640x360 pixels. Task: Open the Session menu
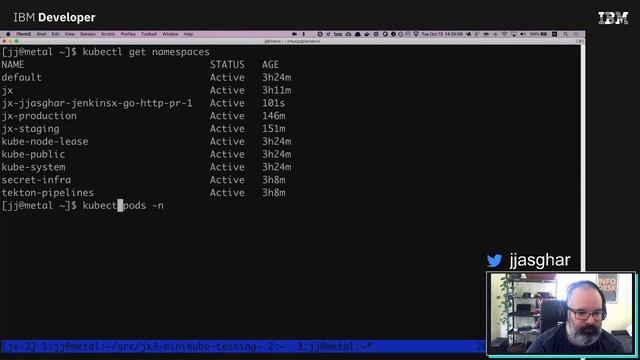click(88, 34)
